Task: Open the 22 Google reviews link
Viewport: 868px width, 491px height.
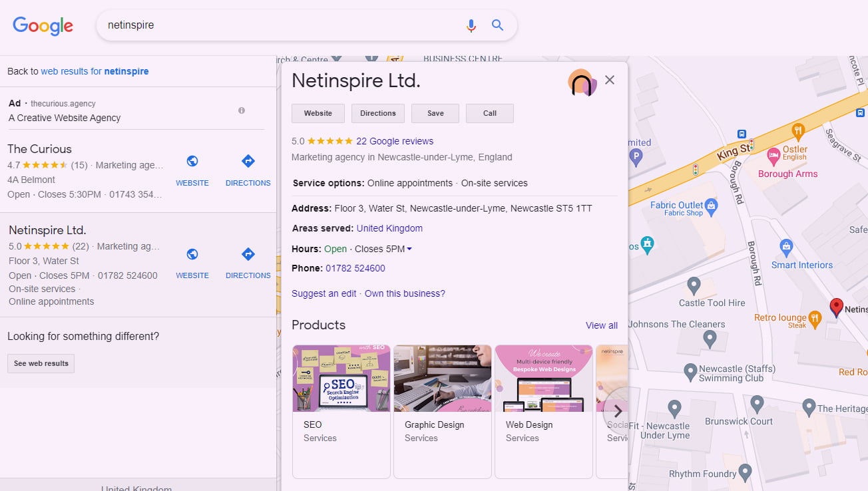Action: [x=393, y=141]
